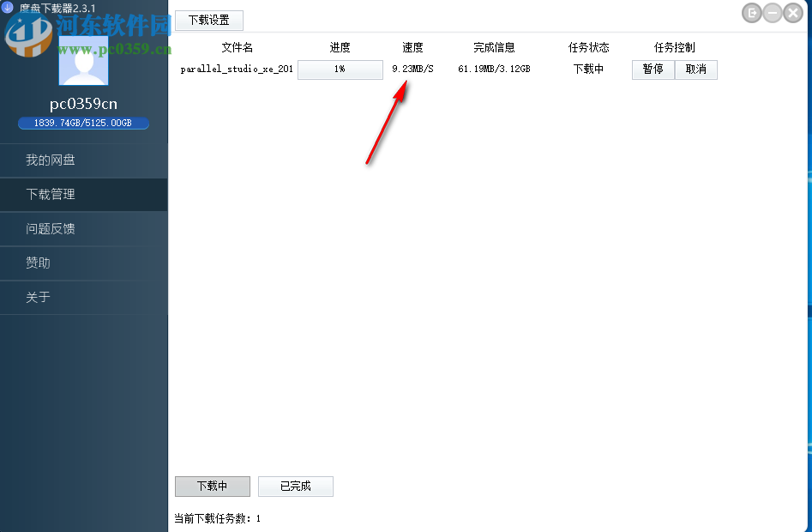Click the storage capacity bar 1839.74GB/5125.00GB
Viewport: 812px width, 532px height.
tap(82, 123)
